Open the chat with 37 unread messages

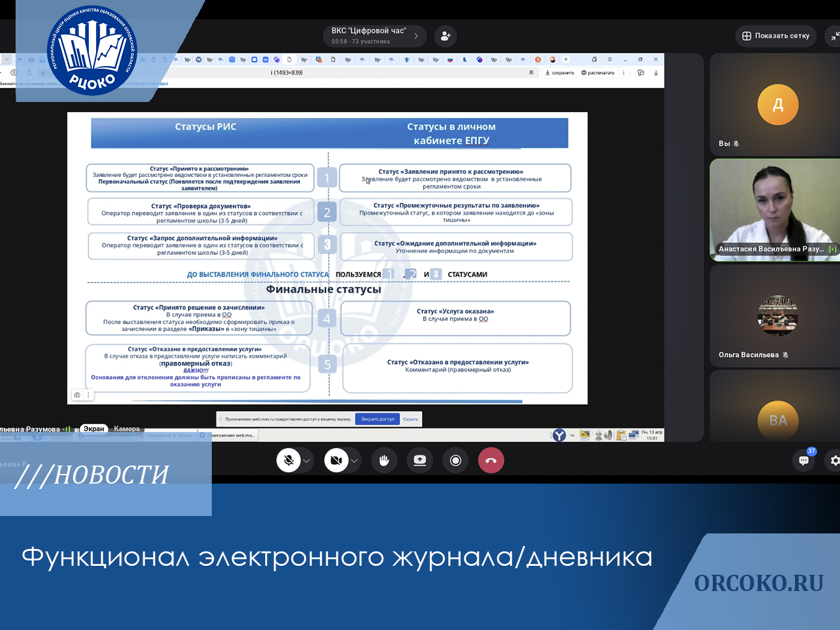pyautogui.click(x=804, y=461)
